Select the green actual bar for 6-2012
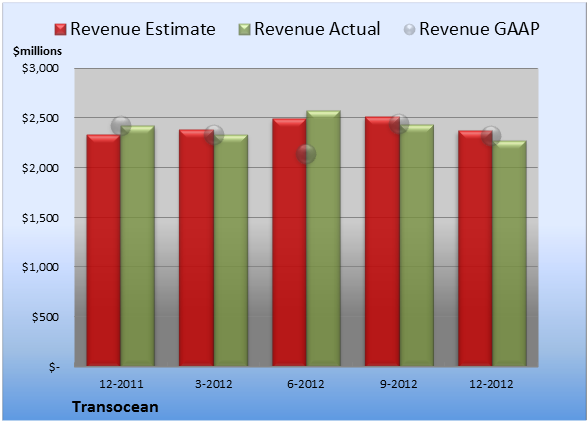The width and height of the screenshot is (588, 422). point(323,238)
